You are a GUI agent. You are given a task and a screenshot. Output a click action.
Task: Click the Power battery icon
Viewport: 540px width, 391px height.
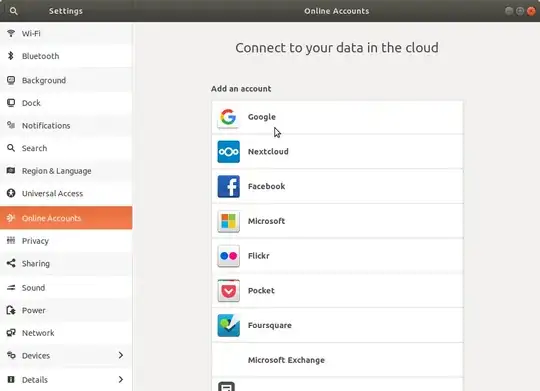(x=11, y=310)
